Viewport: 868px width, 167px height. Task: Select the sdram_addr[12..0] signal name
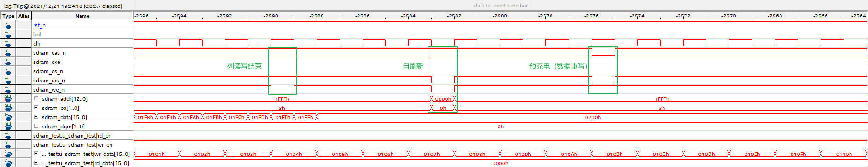pyautogui.click(x=65, y=99)
